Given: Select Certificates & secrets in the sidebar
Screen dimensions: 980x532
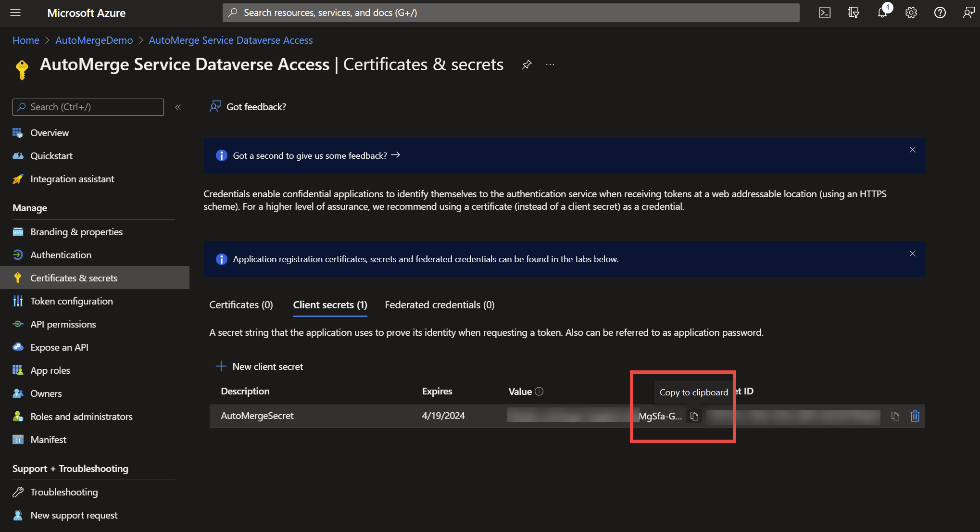Looking at the screenshot, I should tap(95, 278).
